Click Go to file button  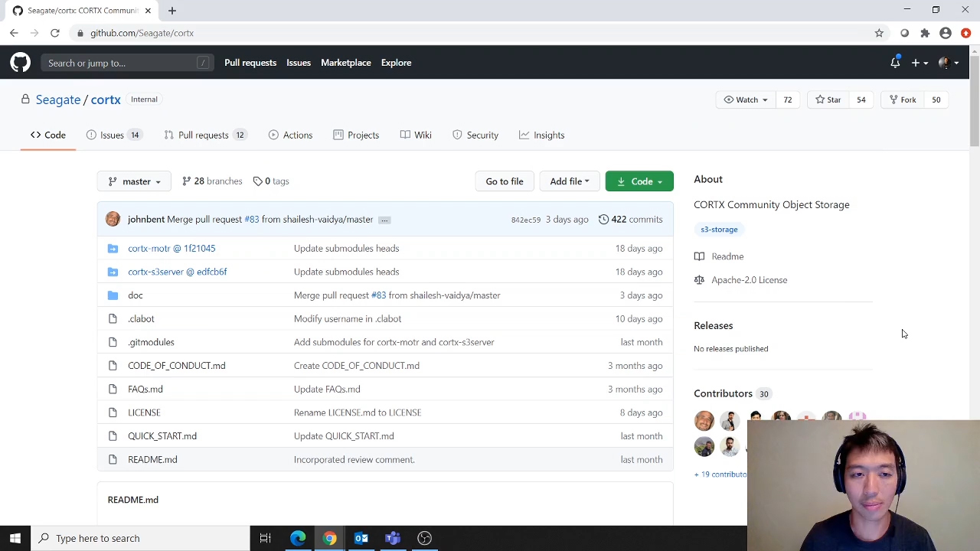pos(505,181)
